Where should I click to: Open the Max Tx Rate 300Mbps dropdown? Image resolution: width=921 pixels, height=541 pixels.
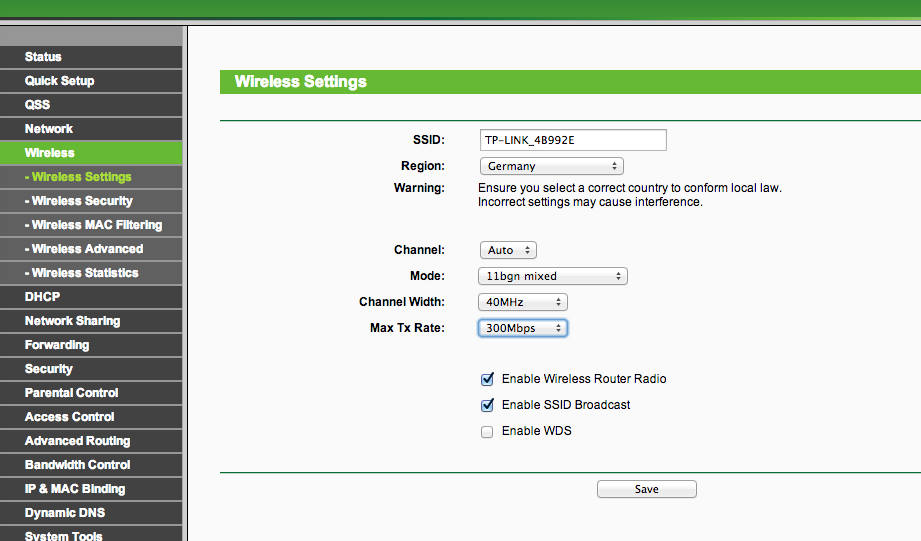(523, 328)
